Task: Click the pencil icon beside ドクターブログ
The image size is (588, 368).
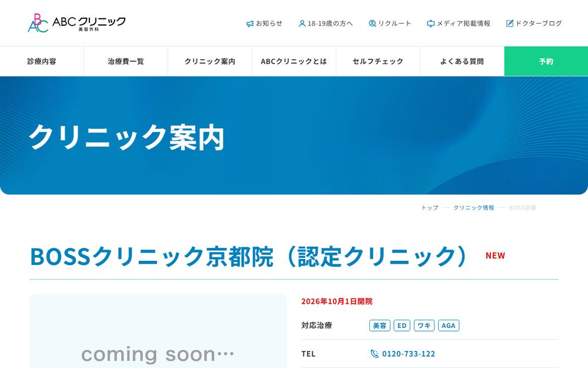Action: tap(510, 24)
